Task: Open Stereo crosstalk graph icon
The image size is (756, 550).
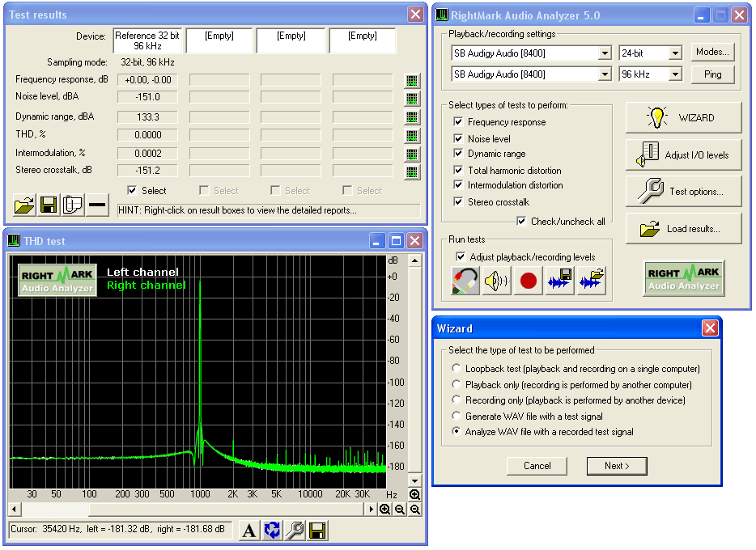Action: [412, 172]
